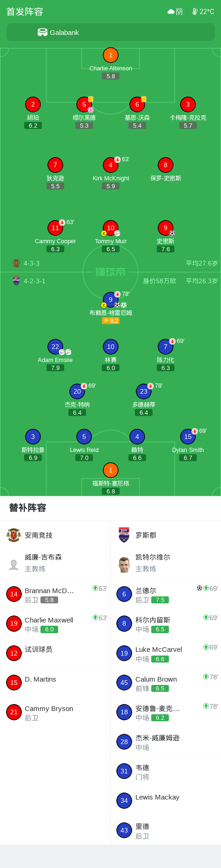The image size is (221, 868).
Task: Open substitute Calum Brown row
Action: pos(166,683)
